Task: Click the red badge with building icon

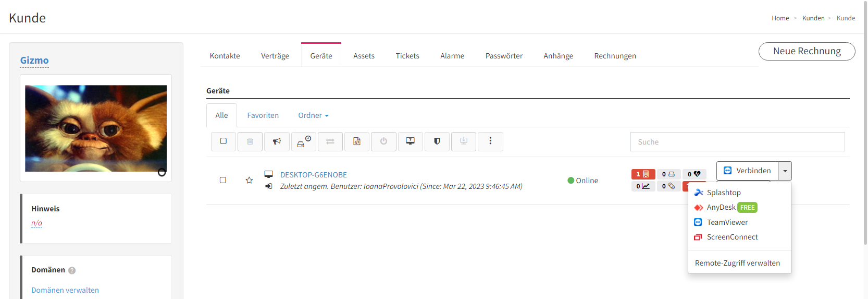Action: point(643,174)
